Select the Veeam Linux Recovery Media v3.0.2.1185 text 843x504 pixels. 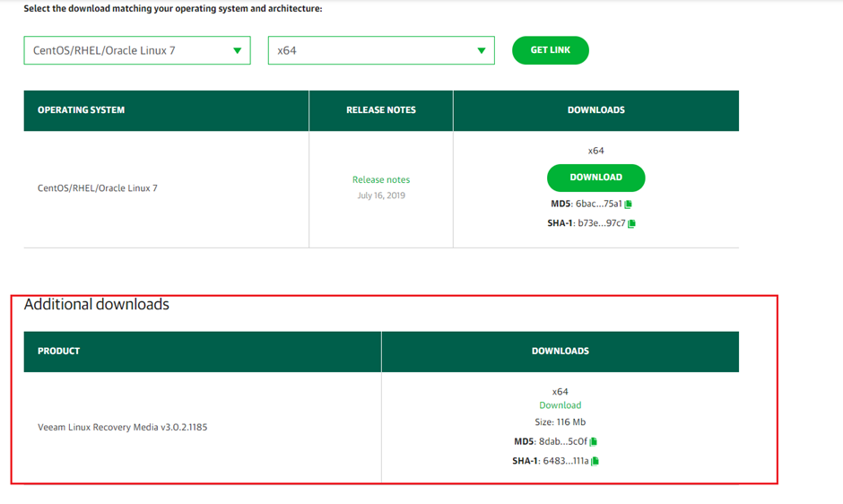pos(122,427)
